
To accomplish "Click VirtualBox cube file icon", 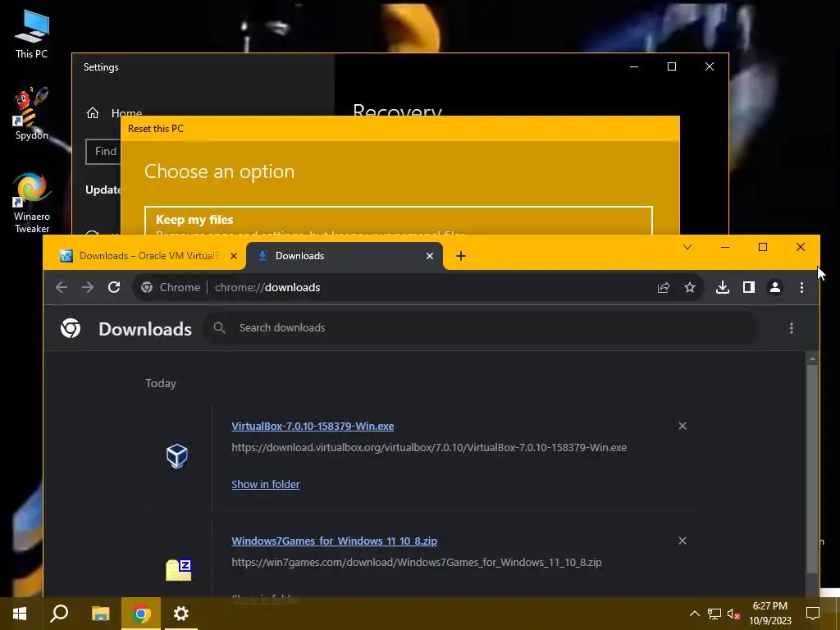I will pos(177,456).
